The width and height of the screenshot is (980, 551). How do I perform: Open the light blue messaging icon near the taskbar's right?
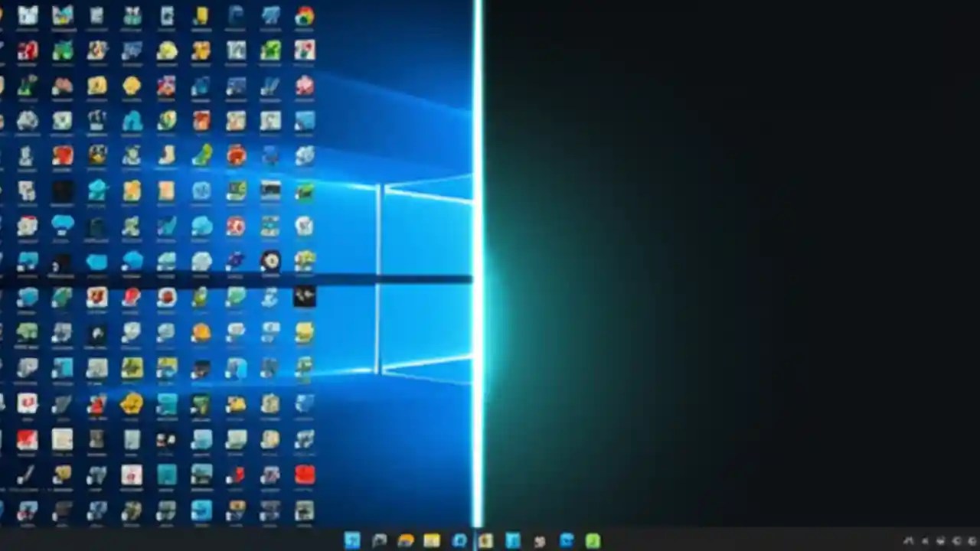(x=567, y=541)
